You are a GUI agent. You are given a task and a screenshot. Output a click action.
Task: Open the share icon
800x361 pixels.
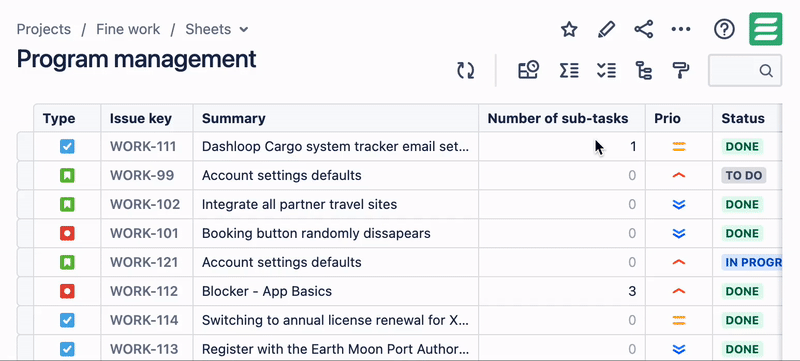point(644,30)
